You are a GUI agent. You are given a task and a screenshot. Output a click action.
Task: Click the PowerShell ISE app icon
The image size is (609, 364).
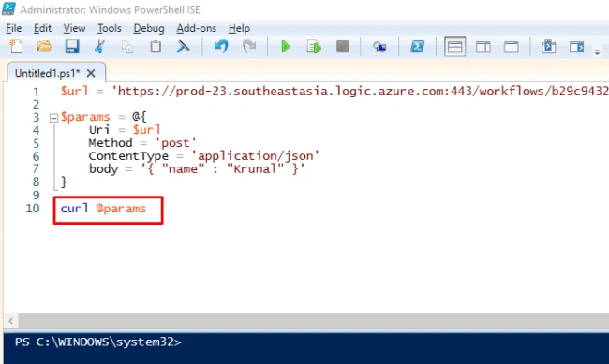click(8, 8)
